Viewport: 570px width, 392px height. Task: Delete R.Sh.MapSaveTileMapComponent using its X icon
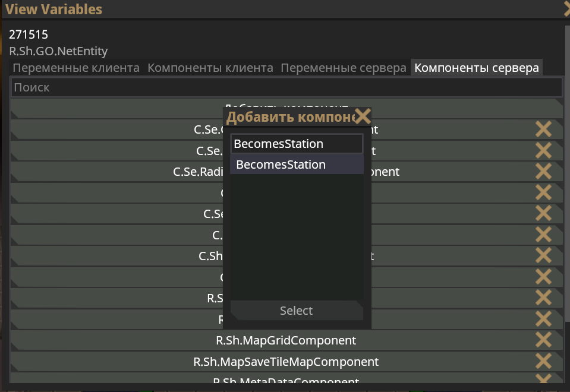click(543, 361)
